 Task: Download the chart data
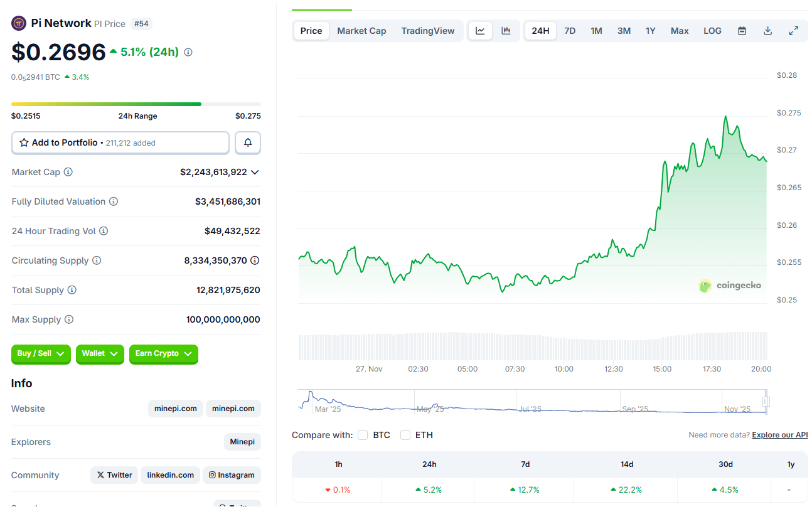tap(767, 31)
